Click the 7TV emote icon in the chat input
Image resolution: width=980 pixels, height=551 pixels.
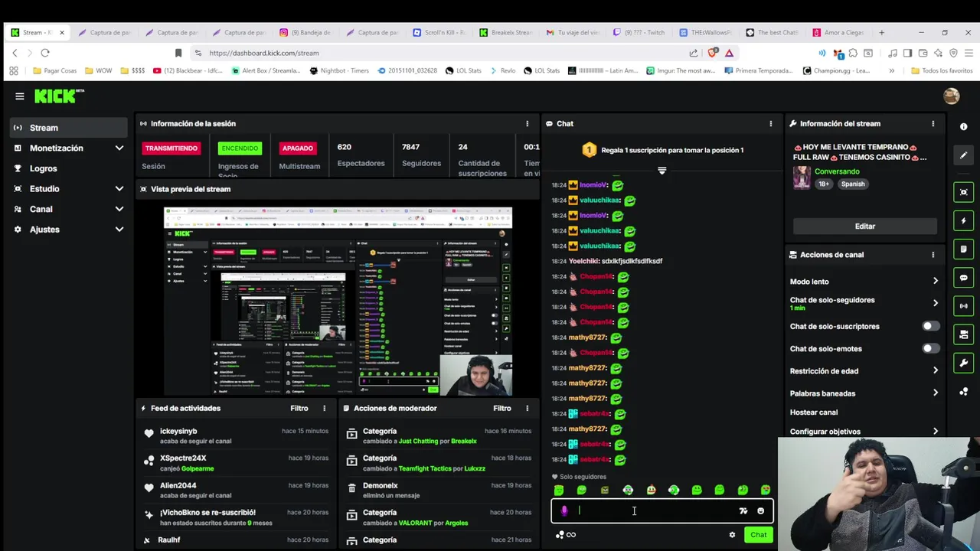[x=743, y=510]
